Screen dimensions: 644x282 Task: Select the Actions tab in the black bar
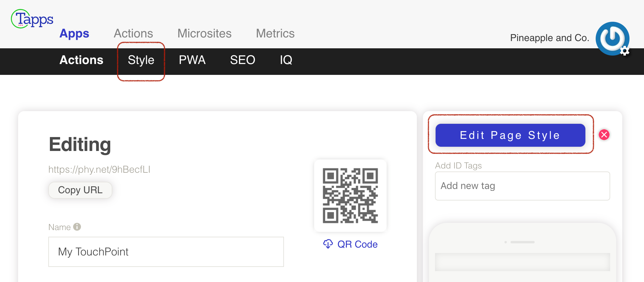pos(81,60)
